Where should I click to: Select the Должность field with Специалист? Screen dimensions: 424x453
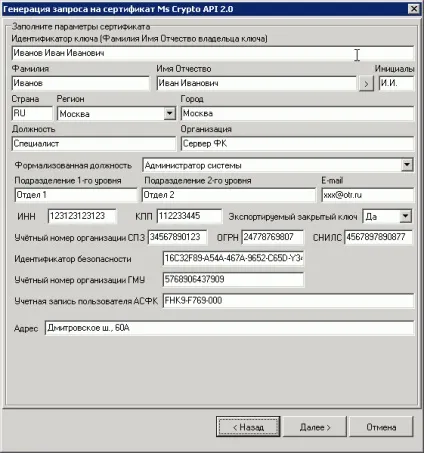click(x=93, y=144)
